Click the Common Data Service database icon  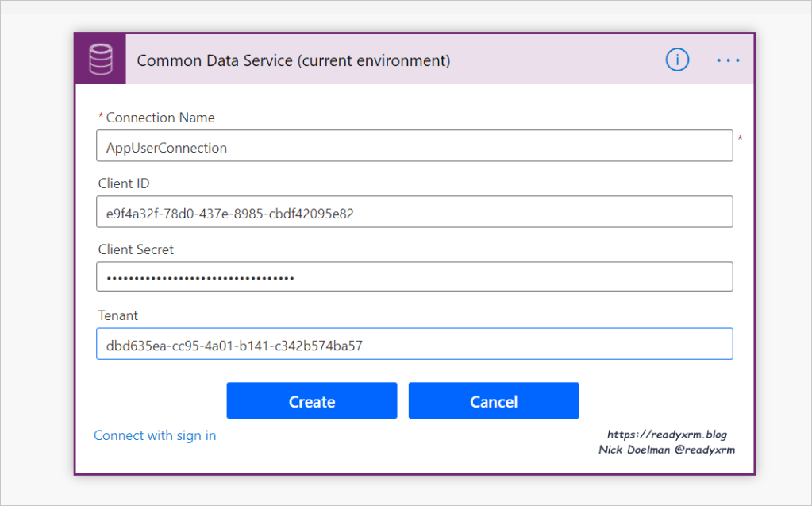[x=100, y=60]
